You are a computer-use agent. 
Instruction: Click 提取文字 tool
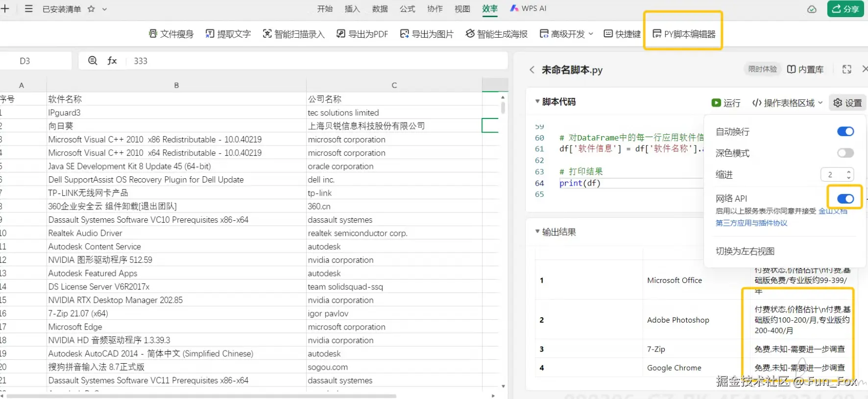coord(228,34)
